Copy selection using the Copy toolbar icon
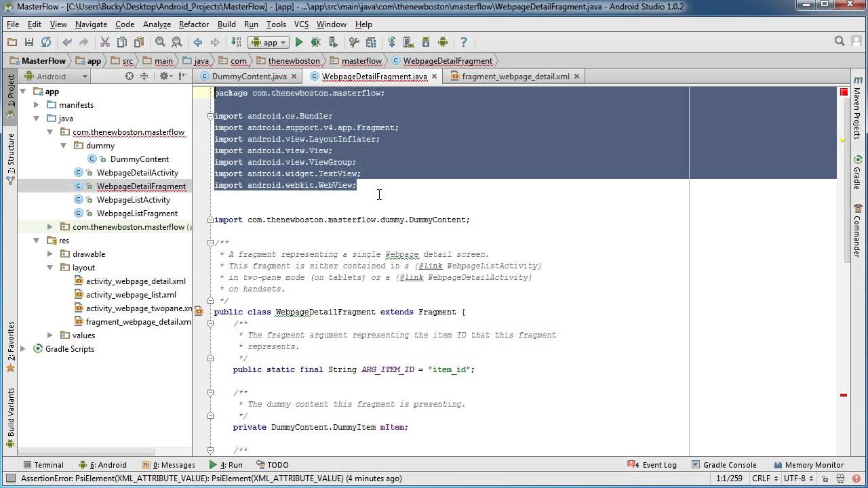Screen dimensions: 868x488 click(x=122, y=42)
